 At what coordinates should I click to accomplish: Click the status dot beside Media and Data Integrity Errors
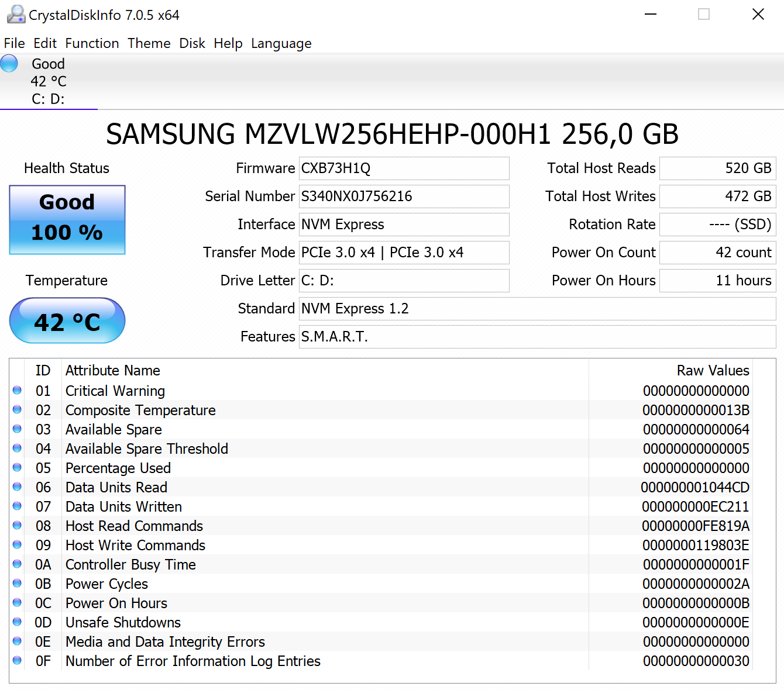tap(17, 641)
